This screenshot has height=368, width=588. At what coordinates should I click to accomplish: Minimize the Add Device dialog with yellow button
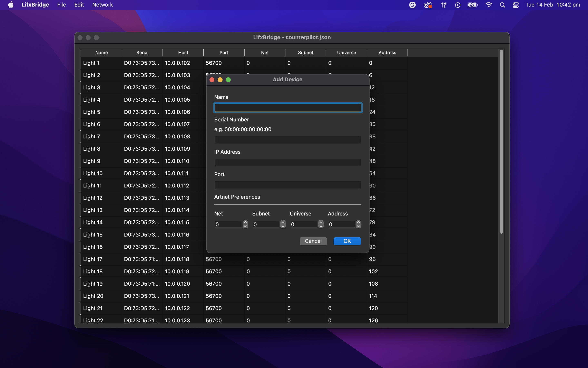click(x=220, y=80)
